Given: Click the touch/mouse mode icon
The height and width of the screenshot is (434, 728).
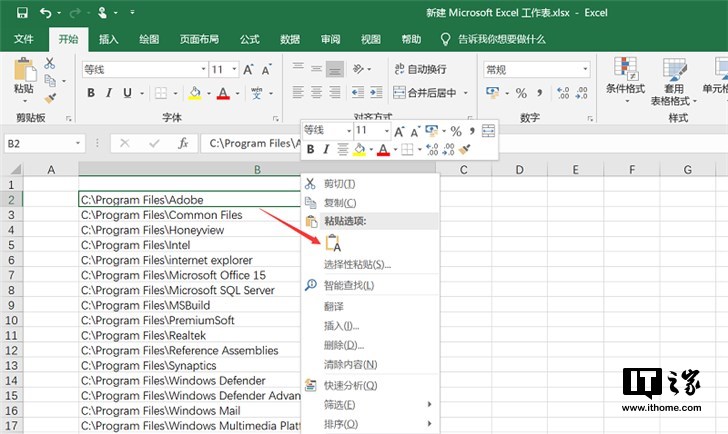Looking at the screenshot, I should (102, 13).
